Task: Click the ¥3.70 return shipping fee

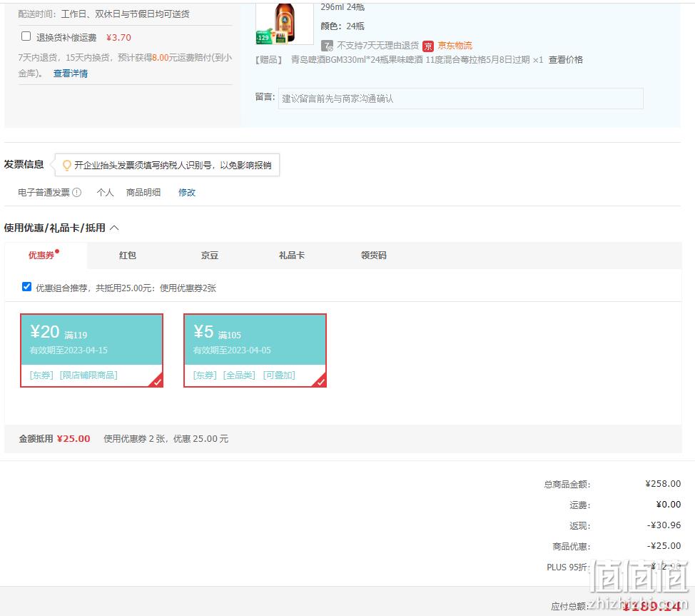Action: coord(118,38)
